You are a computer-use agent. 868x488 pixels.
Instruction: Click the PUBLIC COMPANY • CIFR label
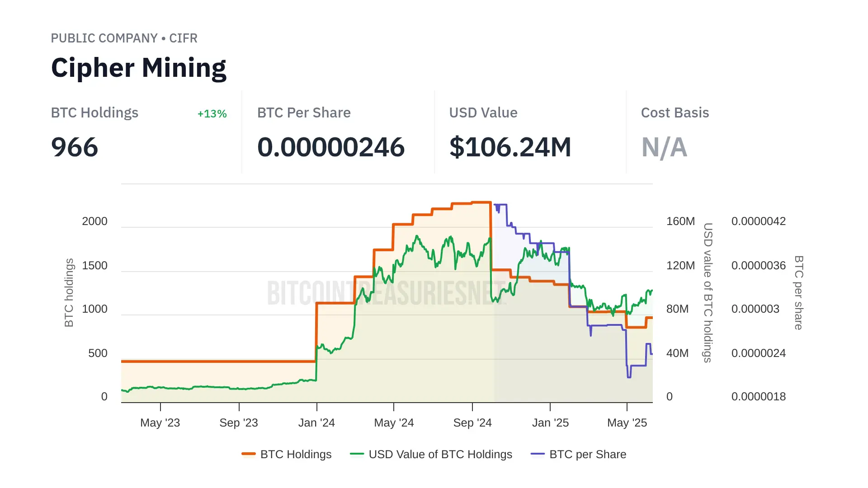coord(124,38)
